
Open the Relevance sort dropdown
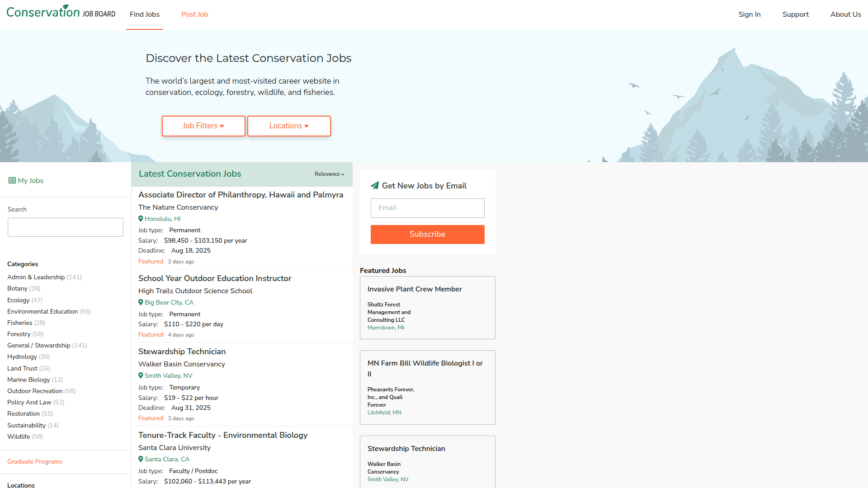click(x=329, y=174)
